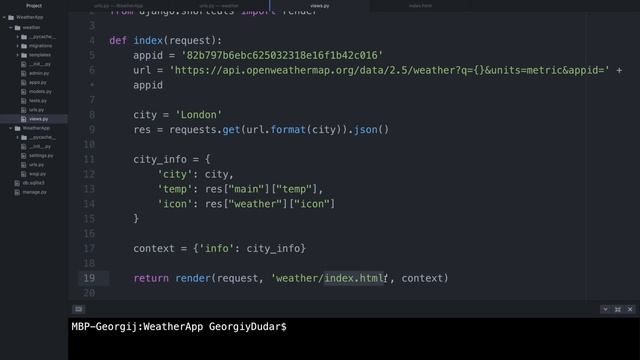This screenshot has width=640, height=360.
Task: Open __init__.py in the weather folder
Action: [x=40, y=64]
